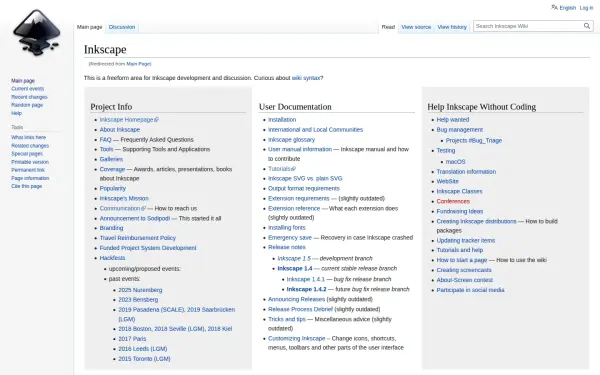The image size is (600, 375).
Task: Open Creating screencasts
Action: click(464, 270)
